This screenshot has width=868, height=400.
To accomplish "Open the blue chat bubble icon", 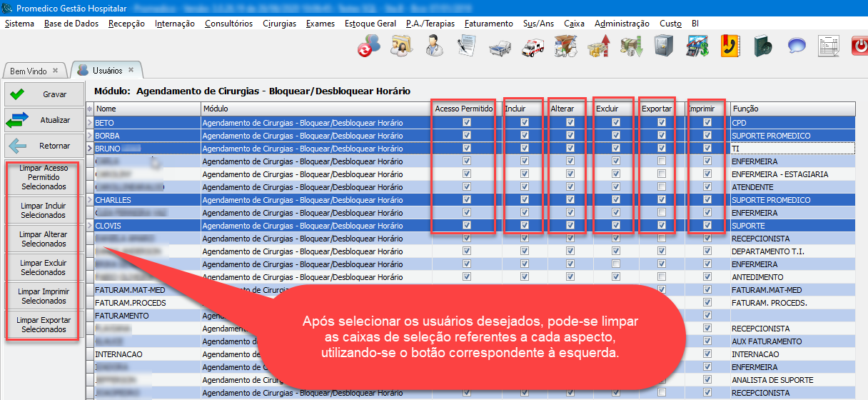I will coord(797,47).
